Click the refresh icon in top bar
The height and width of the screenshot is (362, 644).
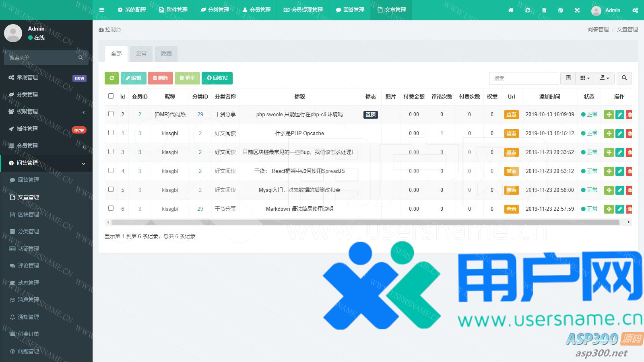(x=528, y=10)
